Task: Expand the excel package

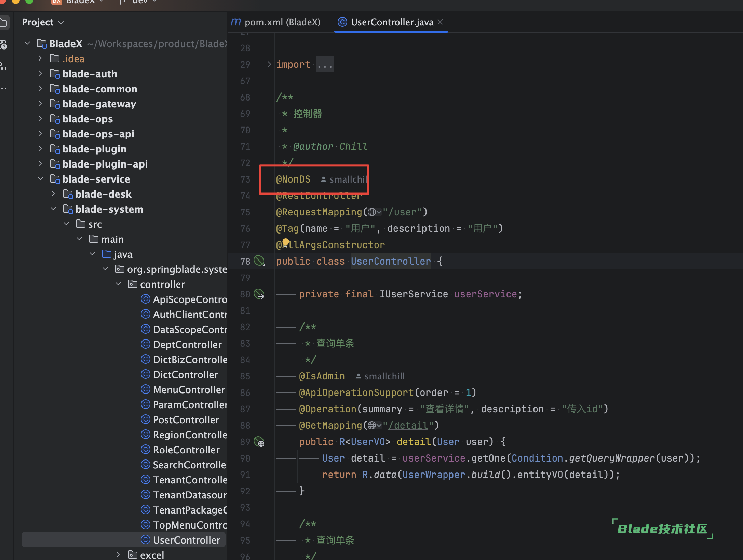Action: coord(118,555)
